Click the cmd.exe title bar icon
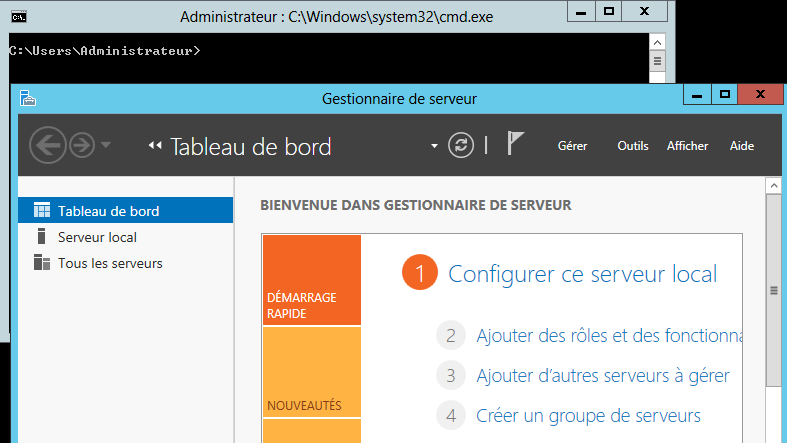 (18, 16)
